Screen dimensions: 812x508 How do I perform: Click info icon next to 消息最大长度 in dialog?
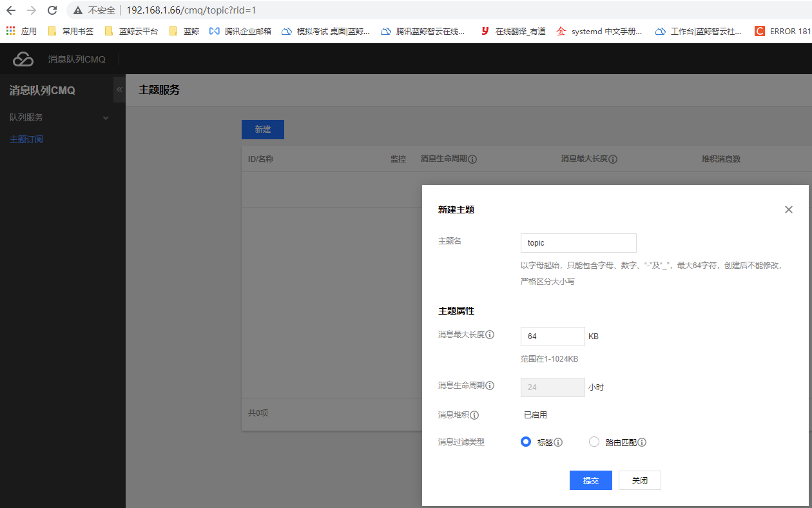point(490,335)
